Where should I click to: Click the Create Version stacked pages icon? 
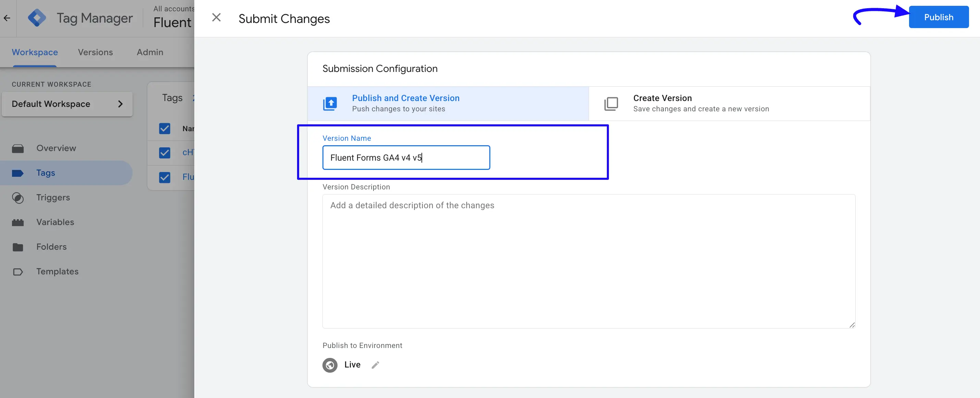point(611,103)
